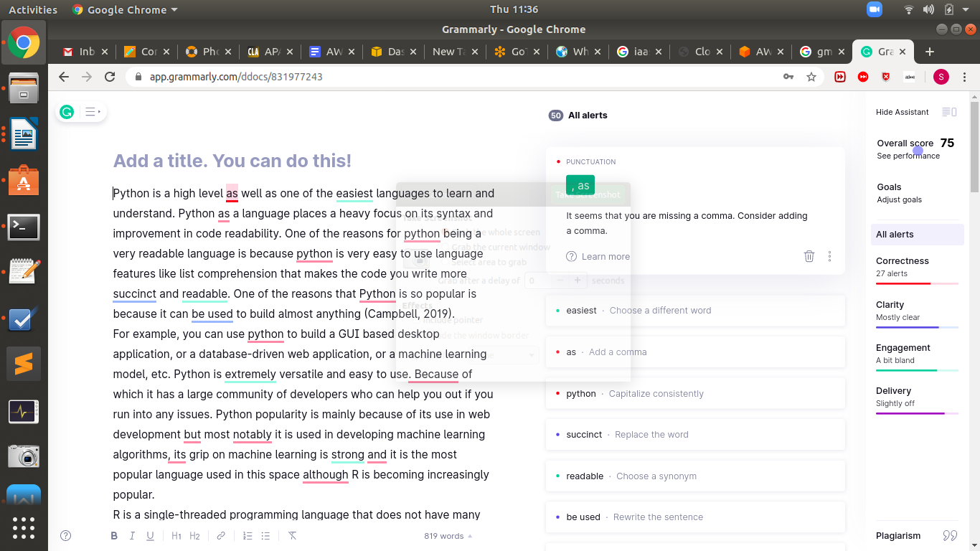The image size is (980, 551).
Task: Accept the ', as' comma suggestion
Action: coord(580,185)
